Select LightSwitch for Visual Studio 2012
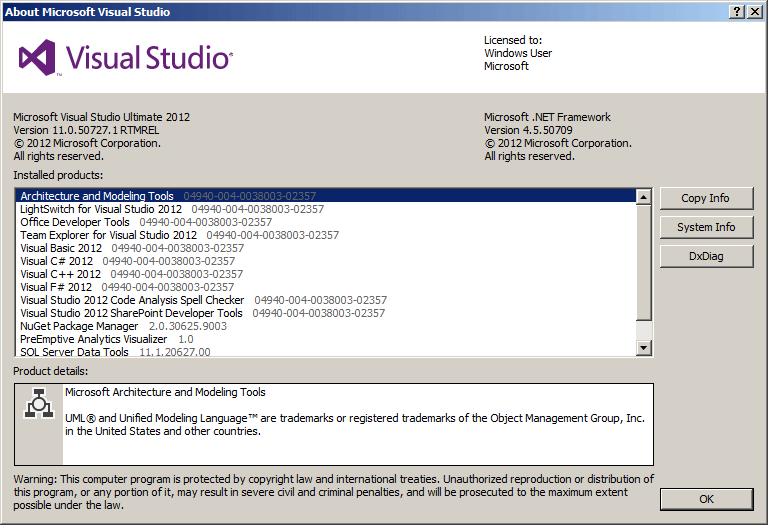The width and height of the screenshot is (768, 525). tap(326, 209)
